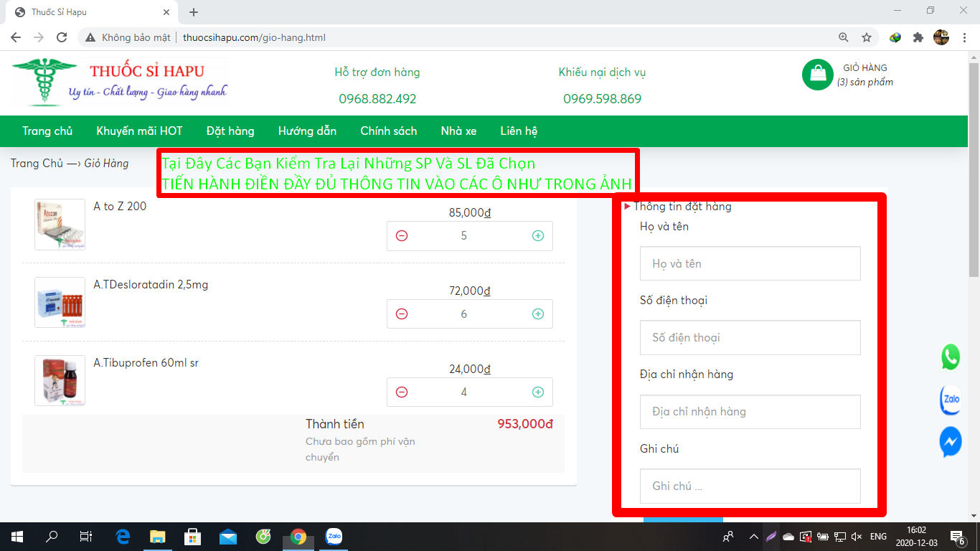
Task: Open Chrome's three-dot menu
Action: click(964, 37)
